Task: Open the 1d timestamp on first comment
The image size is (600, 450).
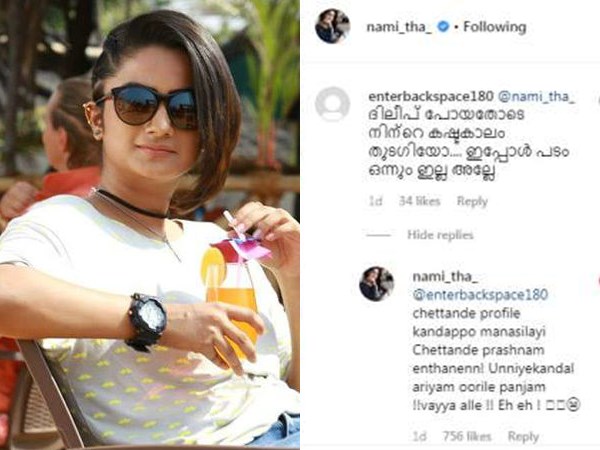Action: [375, 201]
